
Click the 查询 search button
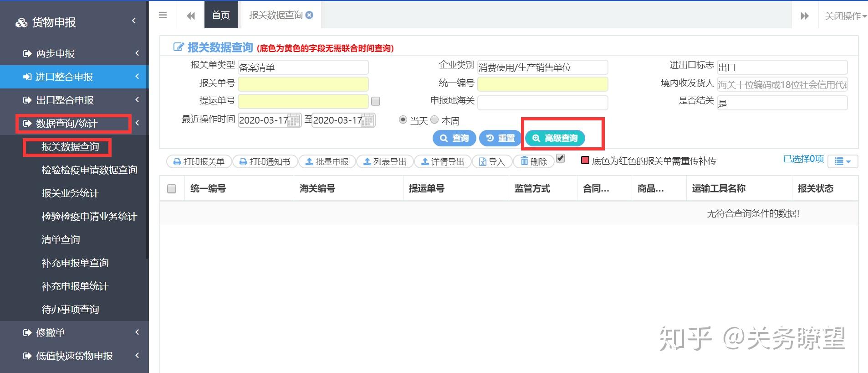click(x=454, y=138)
